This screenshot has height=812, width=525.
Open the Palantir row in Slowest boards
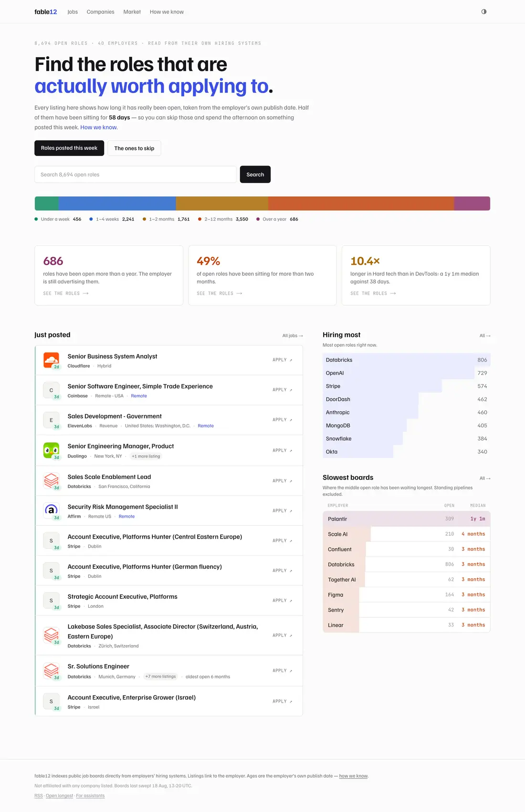pyautogui.click(x=407, y=519)
